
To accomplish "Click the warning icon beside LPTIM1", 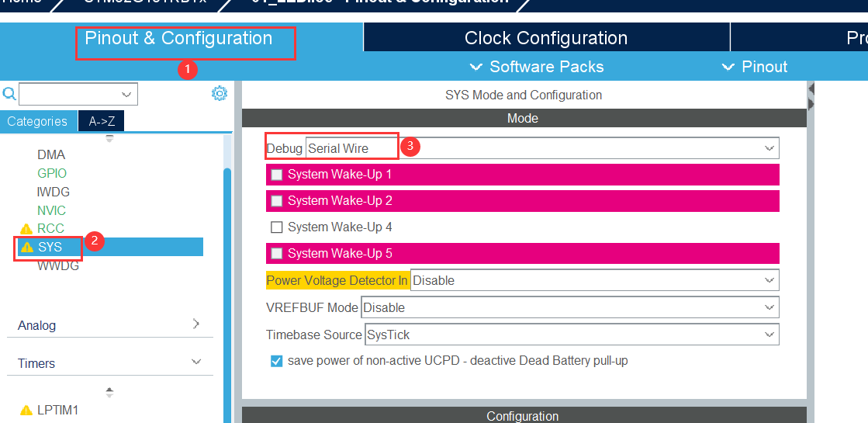I will pos(26,410).
